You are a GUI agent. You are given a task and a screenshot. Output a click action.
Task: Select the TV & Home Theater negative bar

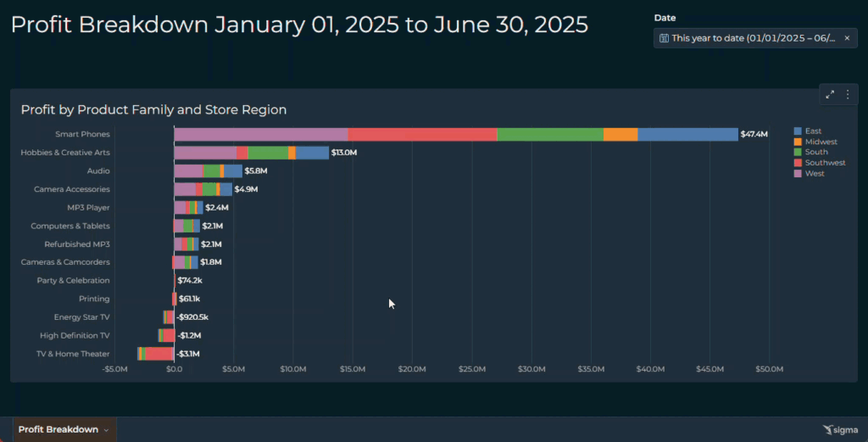pos(159,354)
